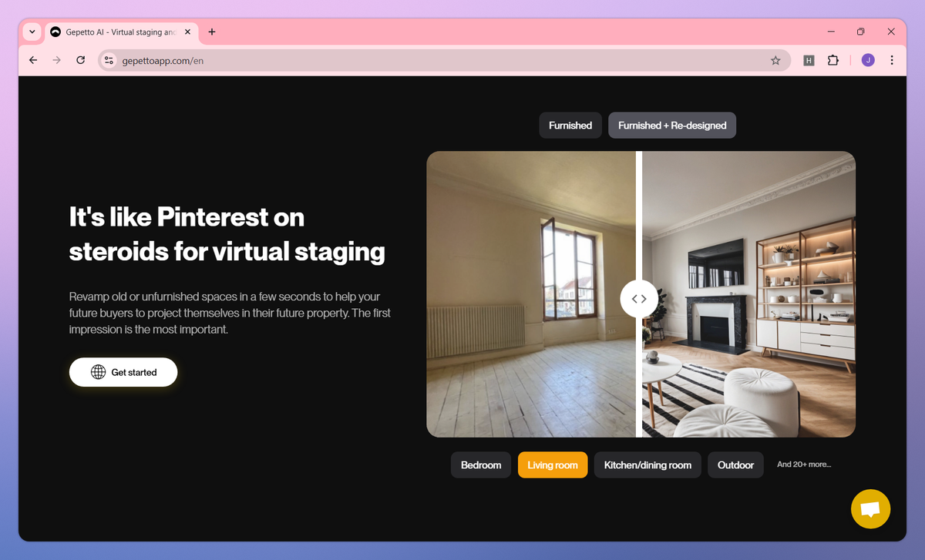Click the And 20+ more link
Image resolution: width=925 pixels, height=560 pixels.
point(803,464)
